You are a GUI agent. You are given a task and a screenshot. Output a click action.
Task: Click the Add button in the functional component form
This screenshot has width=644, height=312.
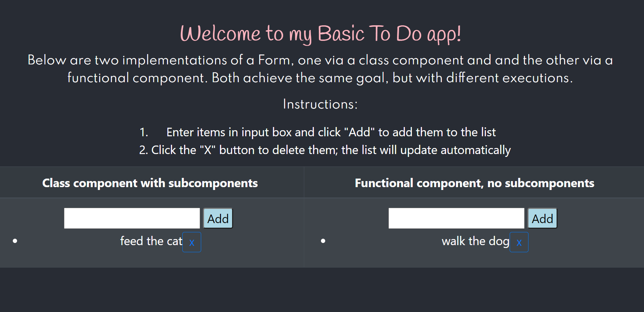(542, 218)
